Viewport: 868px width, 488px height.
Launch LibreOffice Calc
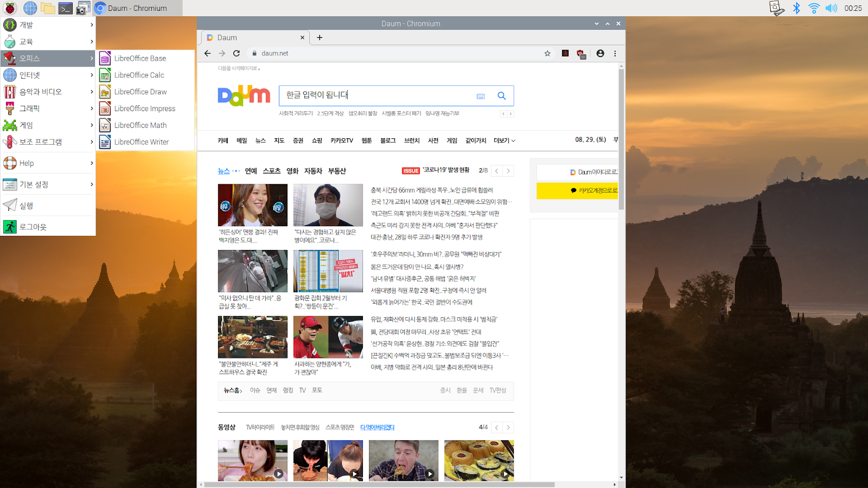point(145,75)
